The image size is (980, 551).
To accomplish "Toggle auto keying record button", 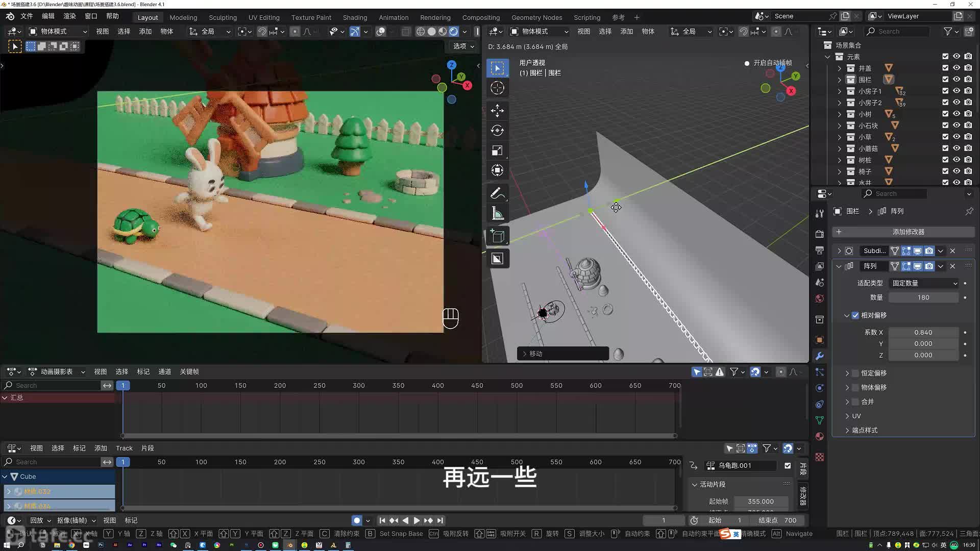I will 356,520.
